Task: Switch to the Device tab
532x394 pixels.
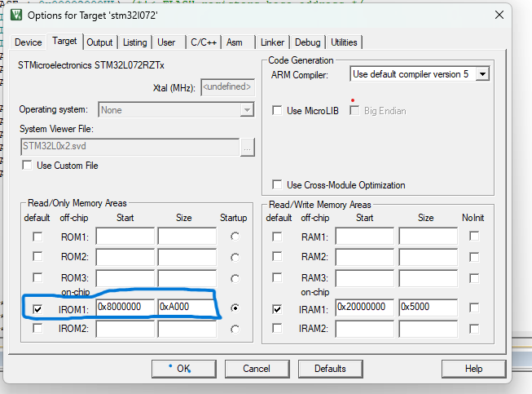Action: coord(29,42)
